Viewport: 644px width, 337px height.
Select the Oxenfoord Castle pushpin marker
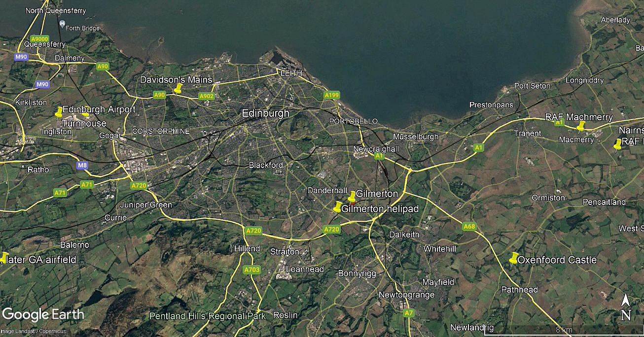514,258
